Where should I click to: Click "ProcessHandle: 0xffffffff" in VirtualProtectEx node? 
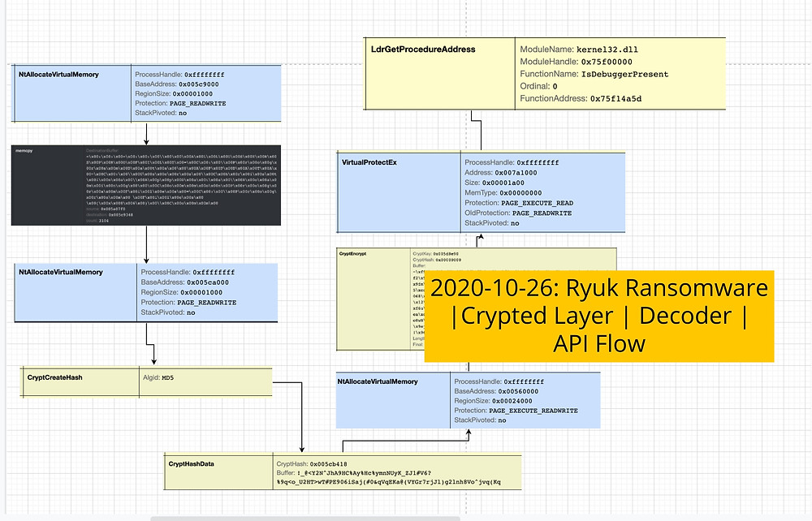(x=512, y=162)
